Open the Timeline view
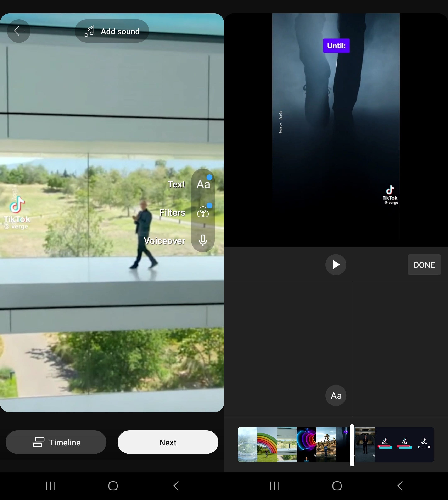 (56, 442)
